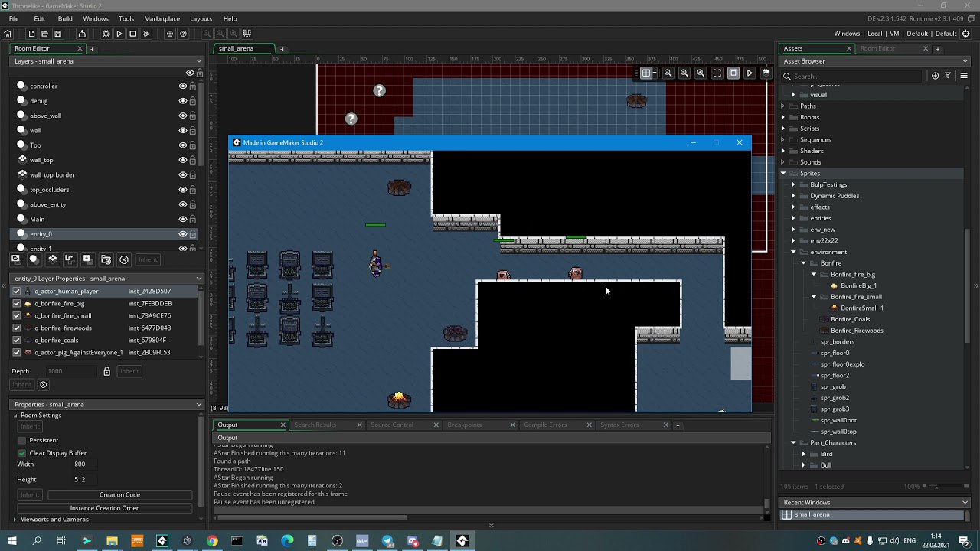Lock the Main layer
The height and width of the screenshot is (551, 980).
point(193,219)
